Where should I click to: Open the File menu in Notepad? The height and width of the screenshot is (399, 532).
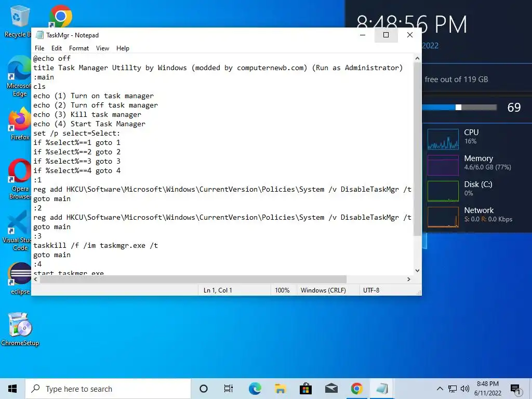[x=39, y=48]
